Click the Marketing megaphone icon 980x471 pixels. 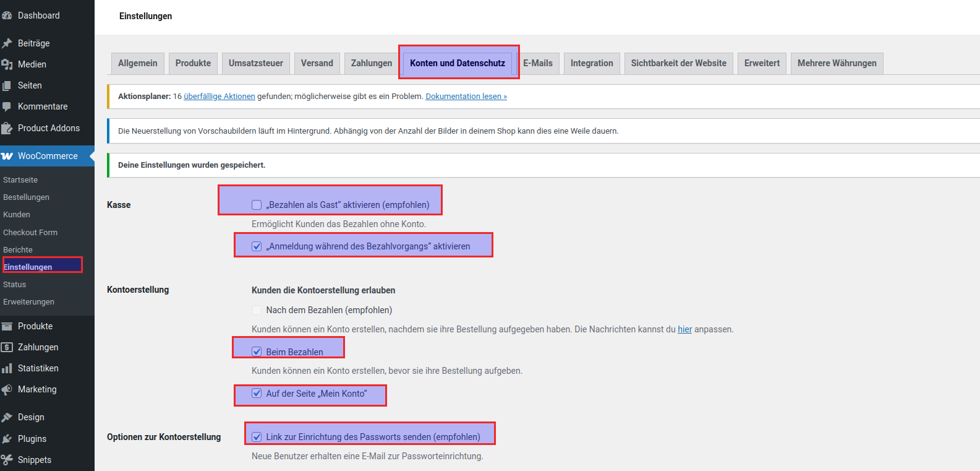tap(7, 389)
